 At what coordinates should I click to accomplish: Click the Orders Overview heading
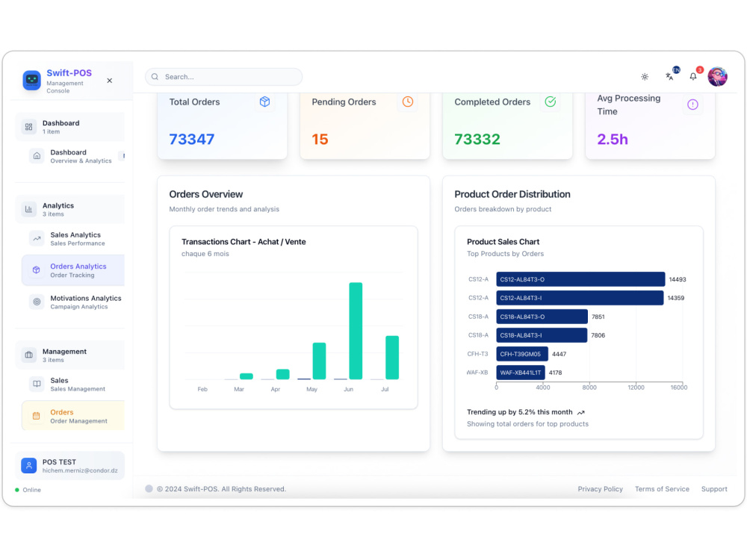click(206, 194)
